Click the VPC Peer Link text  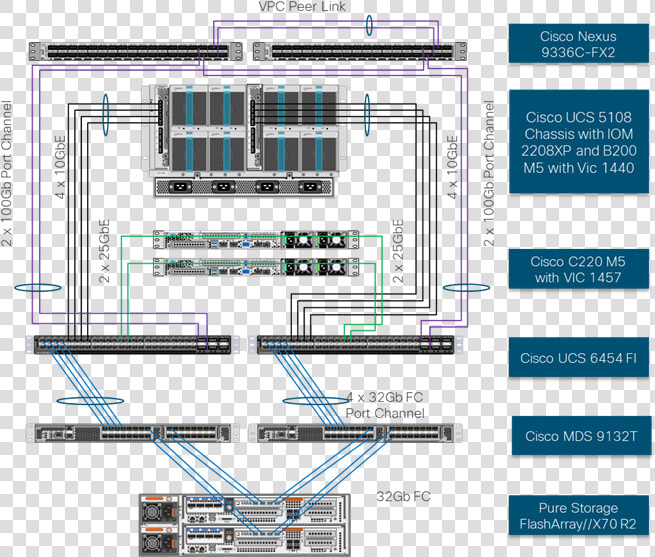pos(302,6)
